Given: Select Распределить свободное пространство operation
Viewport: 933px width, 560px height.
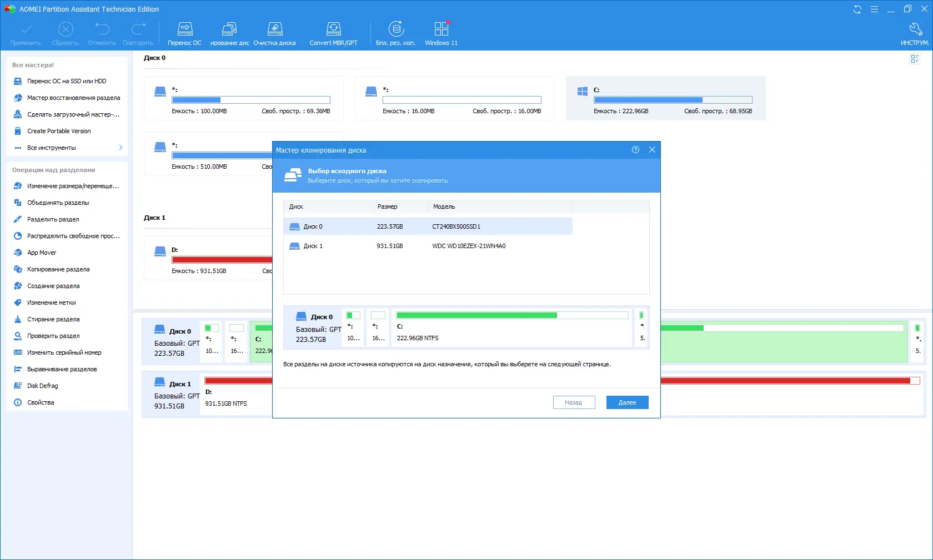Looking at the screenshot, I should point(67,236).
